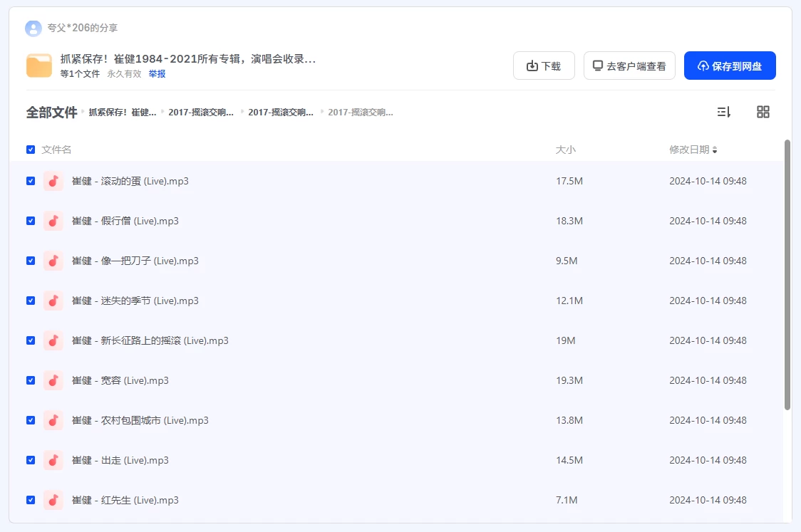Click the shared folder icon
Image resolution: width=801 pixels, height=532 pixels.
[39, 66]
